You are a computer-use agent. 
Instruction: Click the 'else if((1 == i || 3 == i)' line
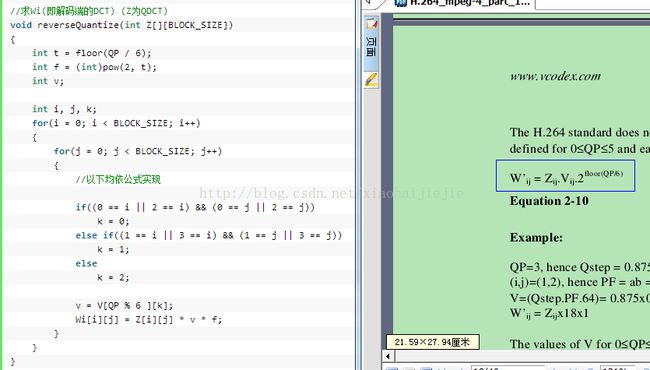coord(209,235)
